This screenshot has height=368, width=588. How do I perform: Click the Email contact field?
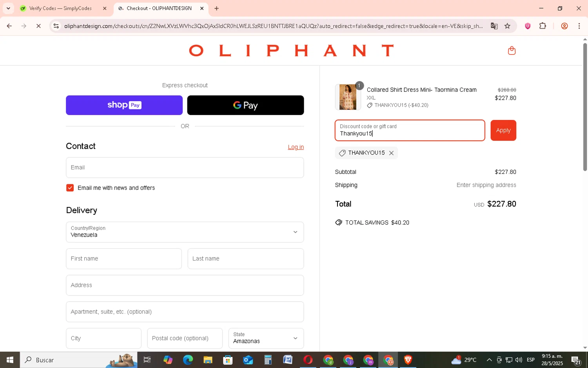(185, 168)
